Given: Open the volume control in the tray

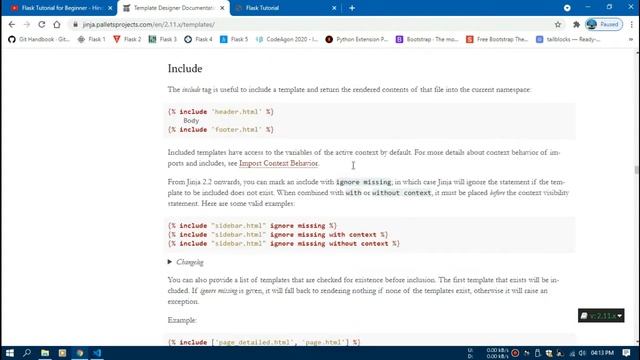Looking at the screenshot, I should click(582, 353).
